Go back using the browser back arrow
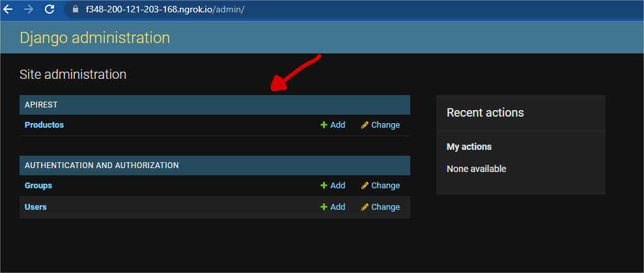 coord(8,10)
